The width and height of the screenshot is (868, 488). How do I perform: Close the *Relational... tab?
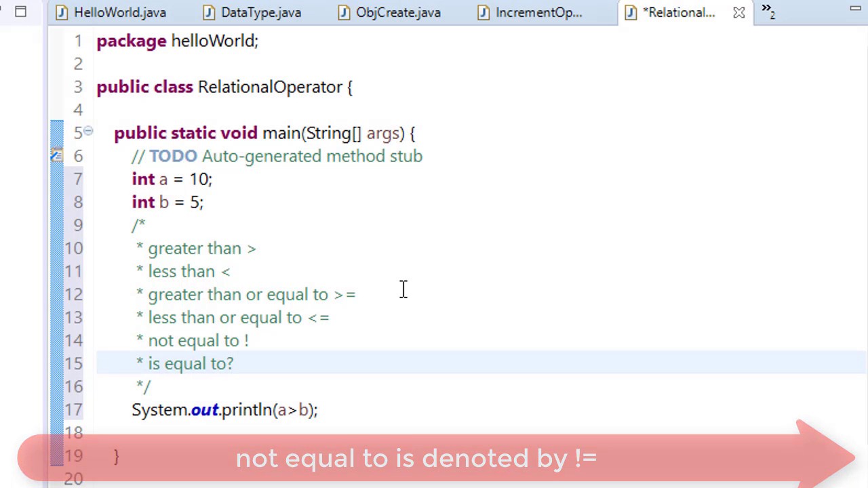(739, 12)
